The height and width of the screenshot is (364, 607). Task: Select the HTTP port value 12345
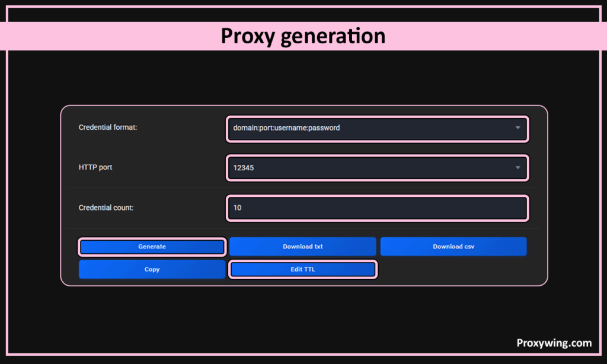coord(244,168)
